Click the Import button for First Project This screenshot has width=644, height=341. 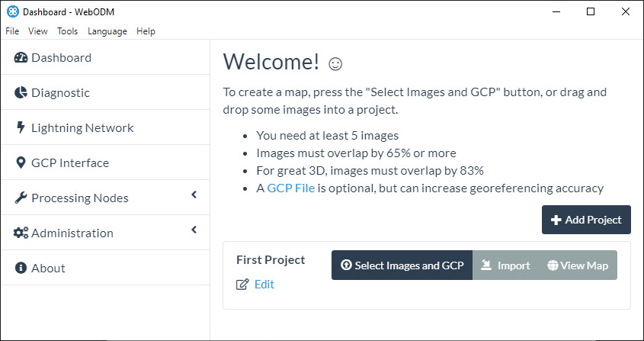(505, 265)
